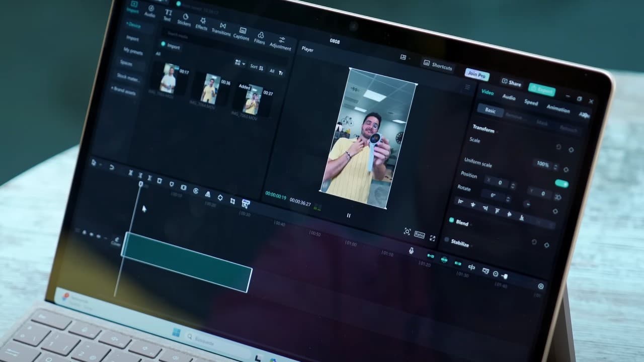Open the Captions tab
Image resolution: width=644 pixels, height=362 pixels.
(242, 34)
